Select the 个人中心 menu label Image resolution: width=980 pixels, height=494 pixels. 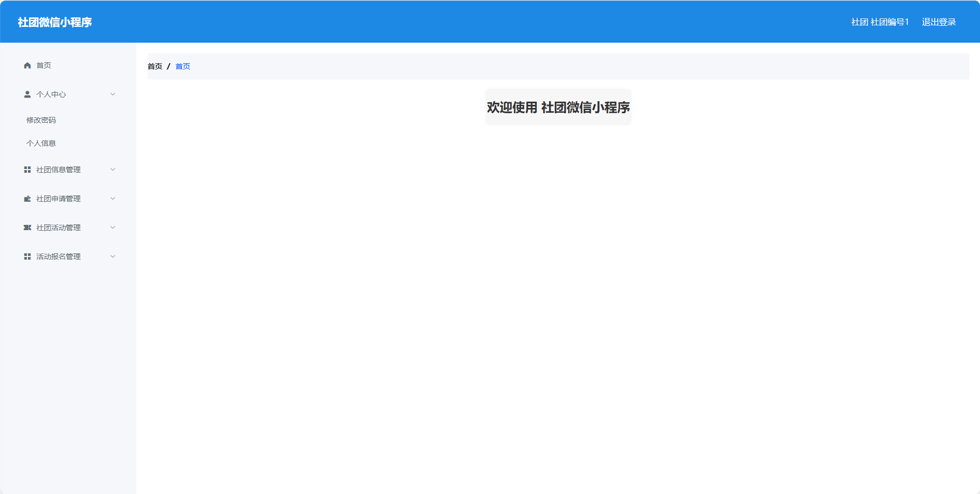[51, 94]
